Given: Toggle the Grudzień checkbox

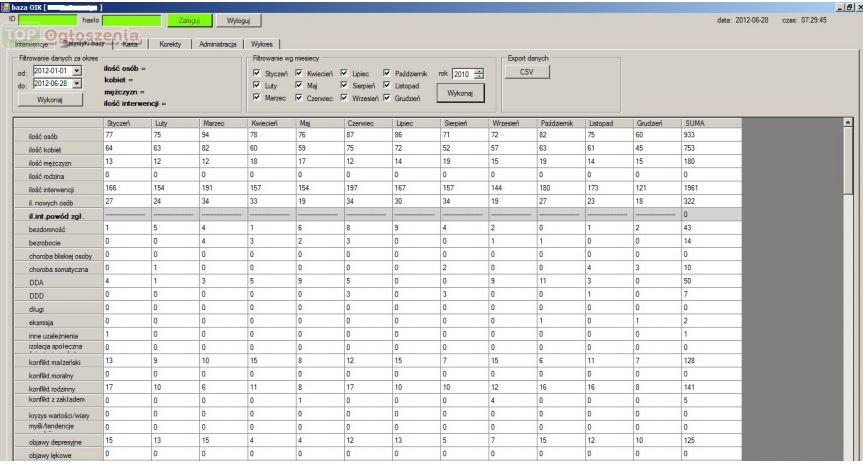Looking at the screenshot, I should [x=388, y=98].
